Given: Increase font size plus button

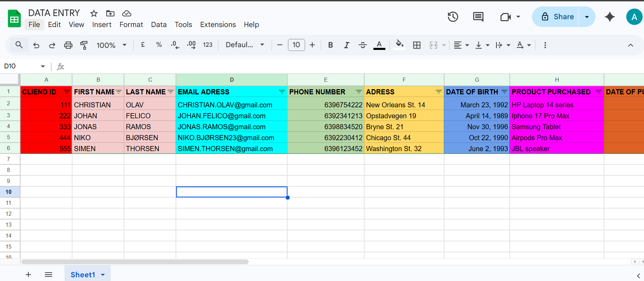Looking at the screenshot, I should pyautogui.click(x=312, y=45).
